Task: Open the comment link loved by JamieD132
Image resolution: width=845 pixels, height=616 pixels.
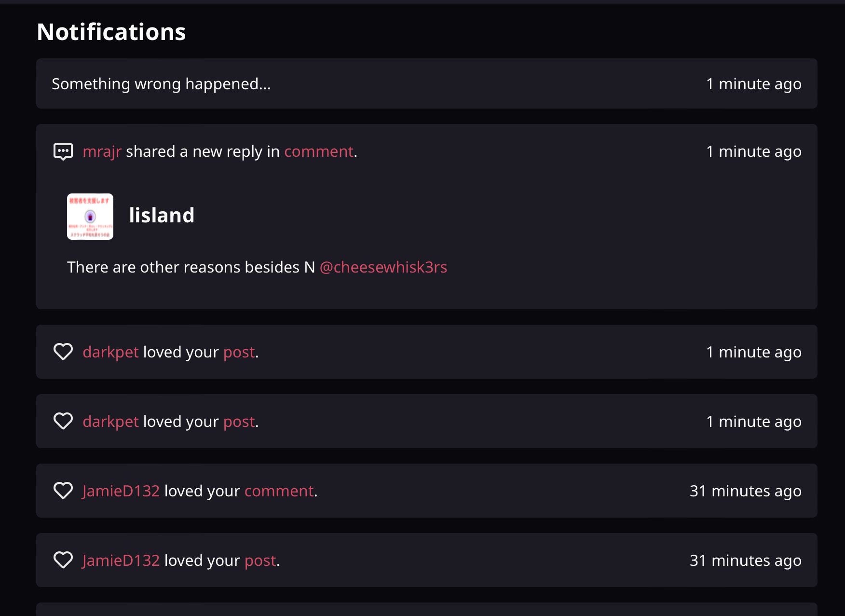Action: [x=279, y=491]
